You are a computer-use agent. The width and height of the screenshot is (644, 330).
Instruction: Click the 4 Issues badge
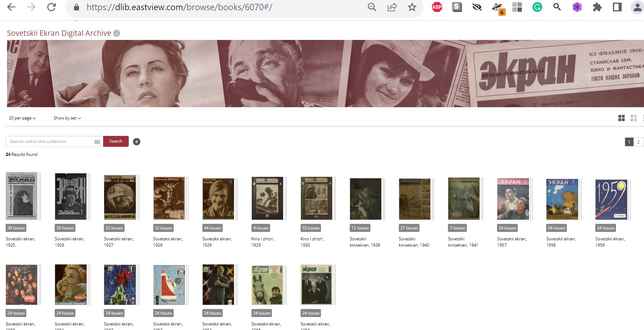(261, 228)
